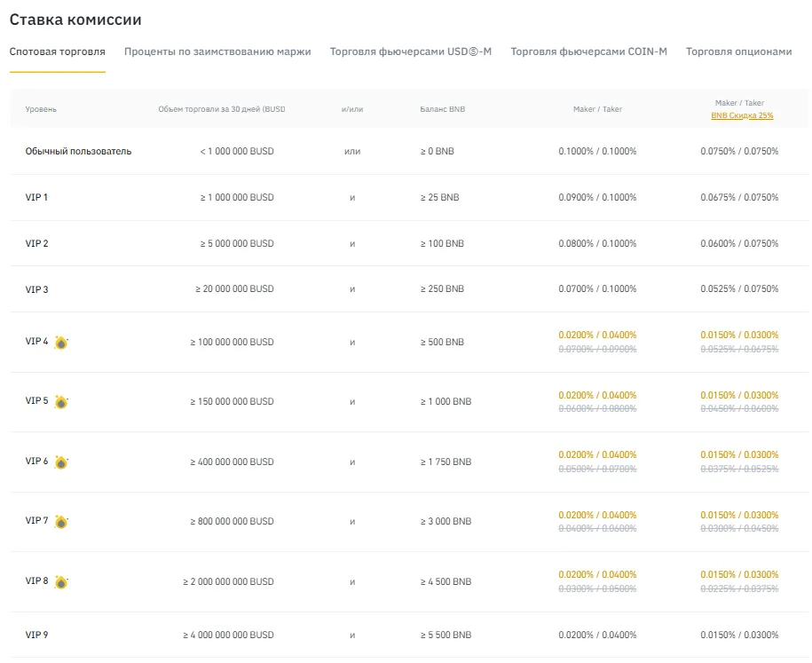Click the strikethrough rate under VIP 5 Maker/Taker
812x663 pixels.
pyautogui.click(x=598, y=408)
